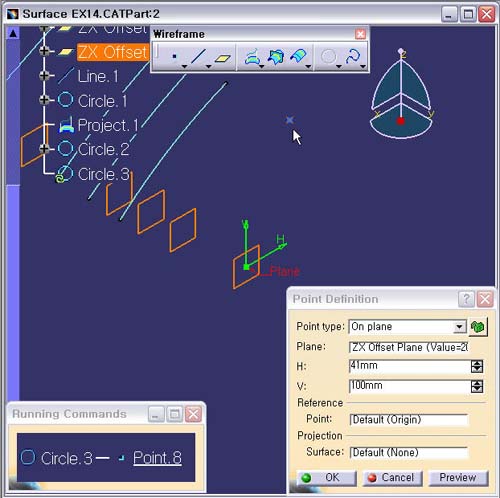Click the V value input field
The width and height of the screenshot is (500, 498).
click(409, 386)
